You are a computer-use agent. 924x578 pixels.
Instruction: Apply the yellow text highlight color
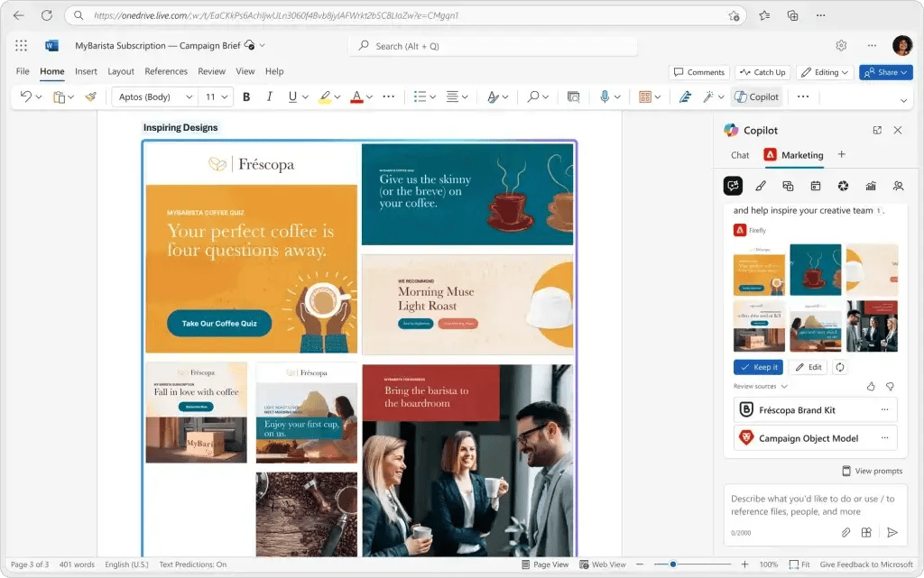click(325, 97)
